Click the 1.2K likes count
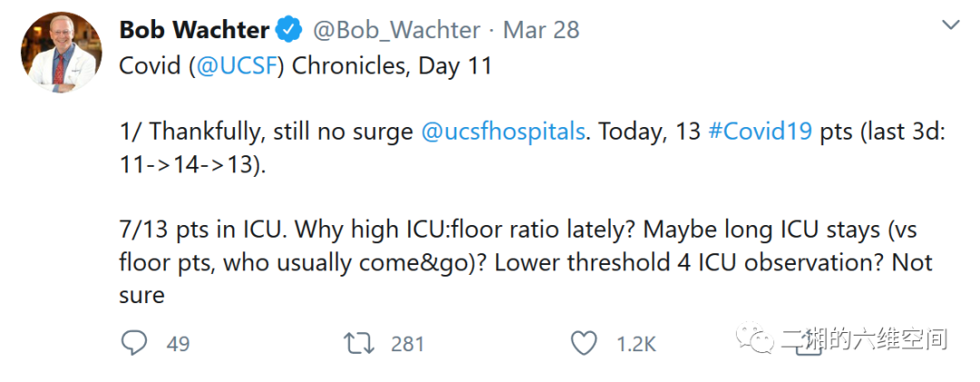980x382 pixels. [x=636, y=344]
